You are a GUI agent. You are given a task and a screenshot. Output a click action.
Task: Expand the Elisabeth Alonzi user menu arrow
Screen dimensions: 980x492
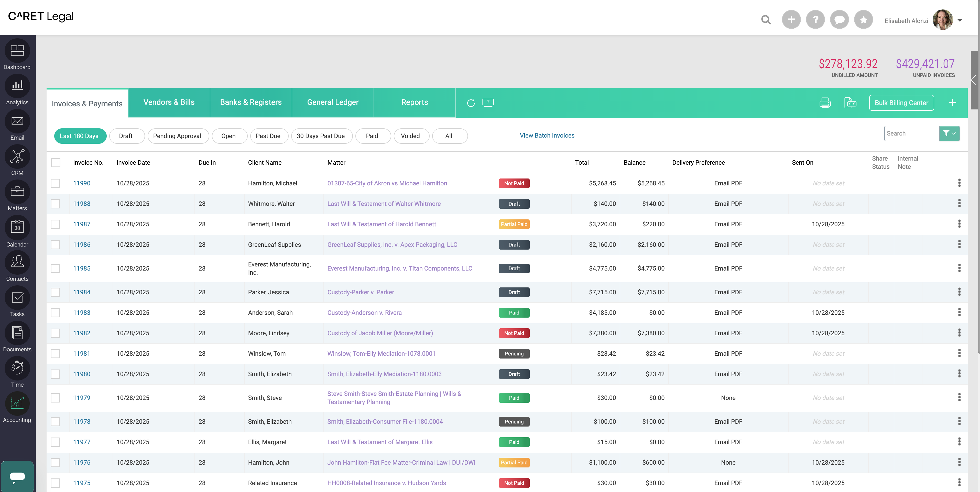pos(960,20)
